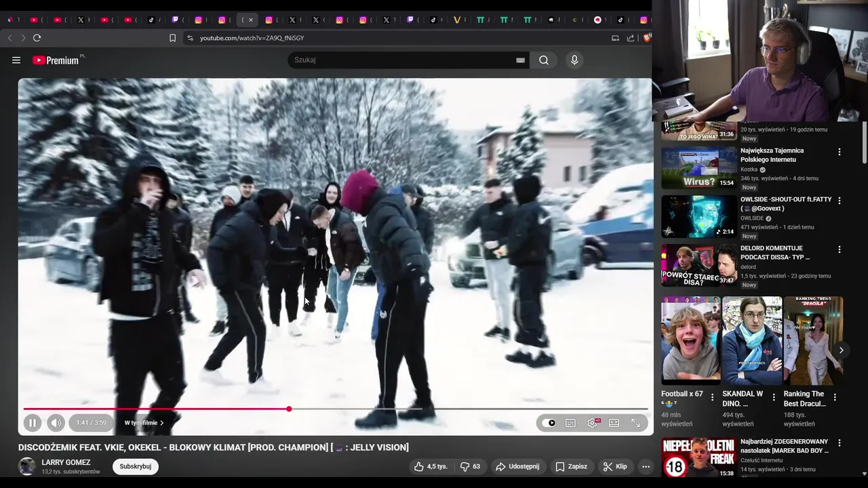Click the address bar URL
Screen dimensions: 868x488
coord(252,38)
